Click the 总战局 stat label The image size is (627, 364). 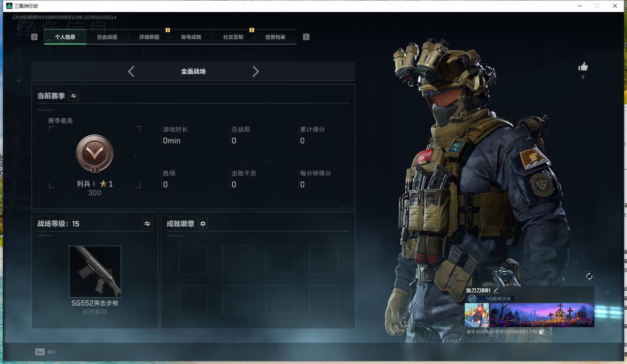[x=241, y=129]
